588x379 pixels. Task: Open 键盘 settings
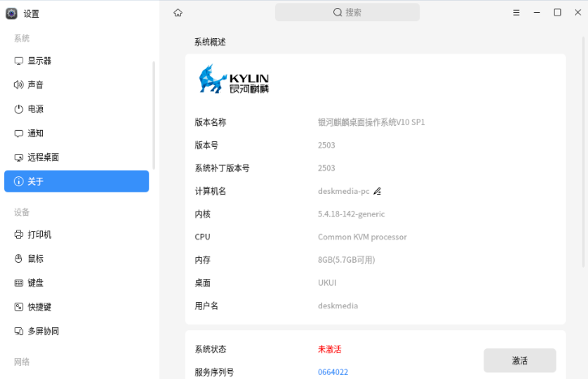pyautogui.click(x=76, y=283)
